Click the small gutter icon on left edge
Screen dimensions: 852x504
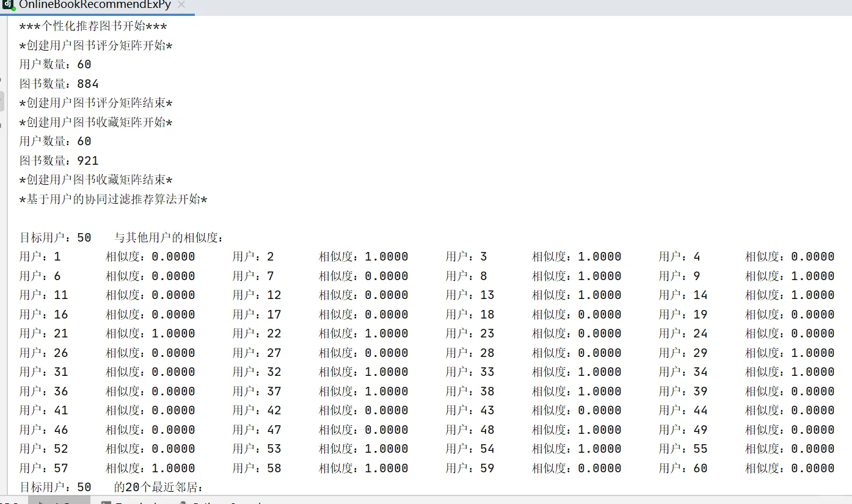[1, 80]
